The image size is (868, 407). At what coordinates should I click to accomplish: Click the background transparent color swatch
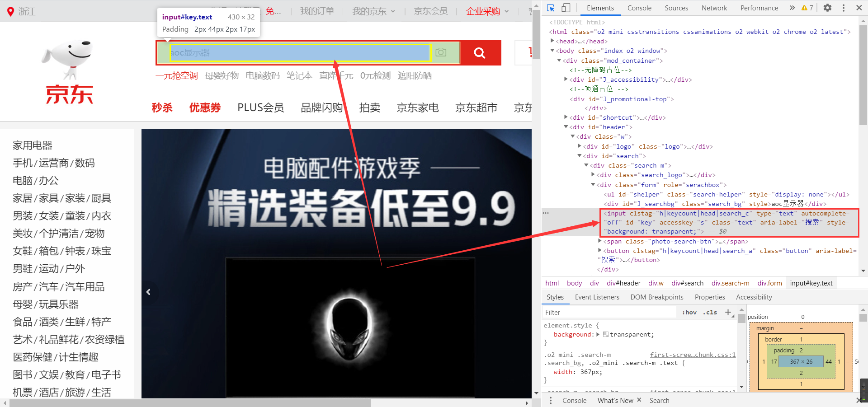(x=606, y=334)
